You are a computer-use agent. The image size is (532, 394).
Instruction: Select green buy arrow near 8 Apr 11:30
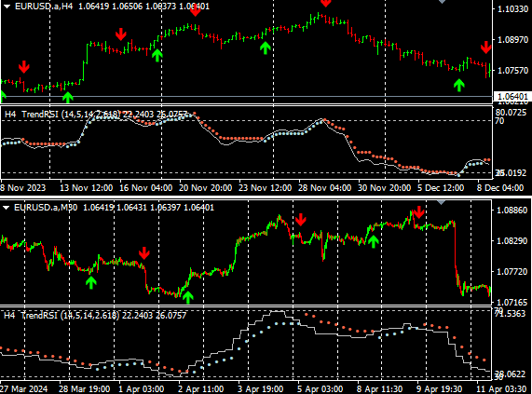[374, 241]
